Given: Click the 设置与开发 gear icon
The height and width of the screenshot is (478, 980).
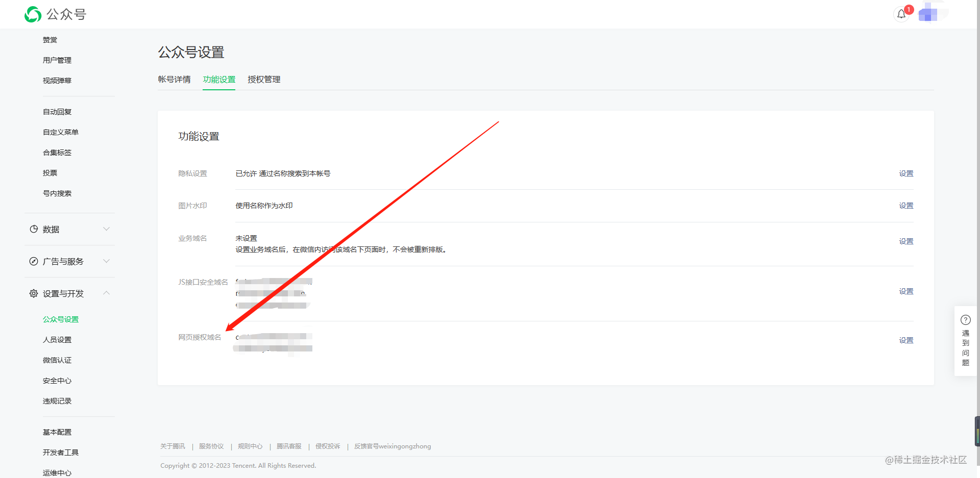Looking at the screenshot, I should (34, 293).
